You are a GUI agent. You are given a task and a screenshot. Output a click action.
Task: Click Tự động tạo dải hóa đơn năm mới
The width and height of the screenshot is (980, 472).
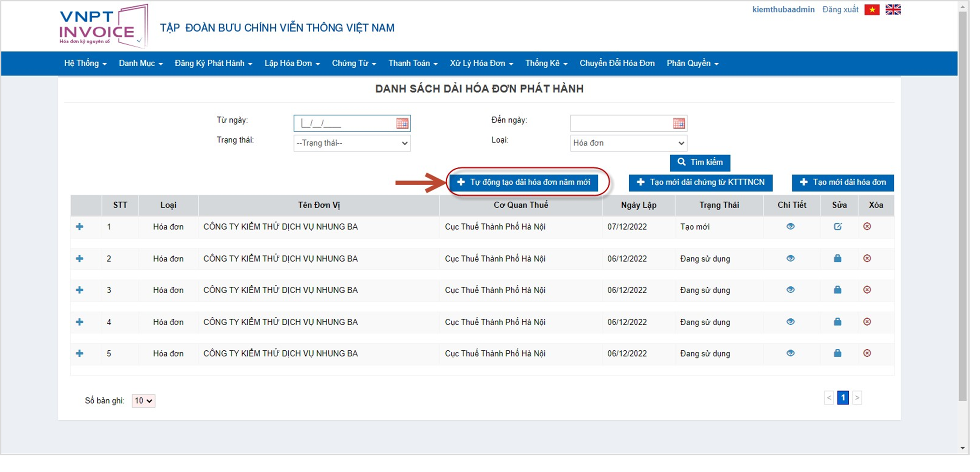click(x=524, y=183)
